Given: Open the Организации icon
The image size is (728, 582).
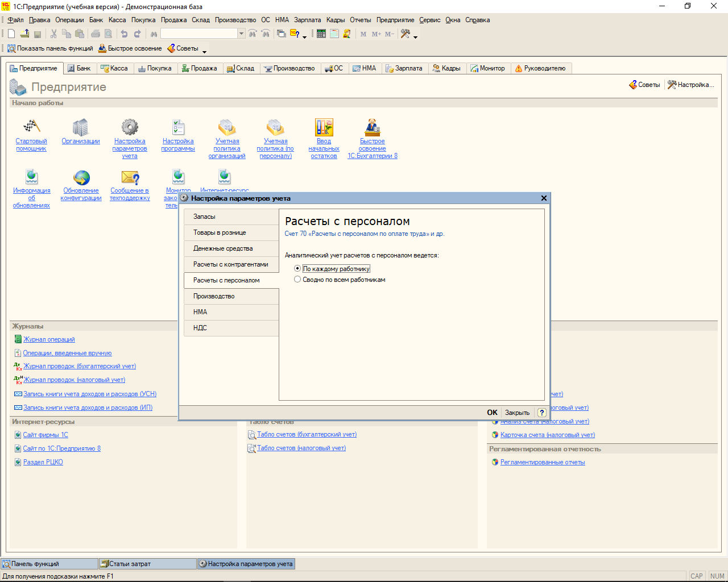Looking at the screenshot, I should point(81,127).
